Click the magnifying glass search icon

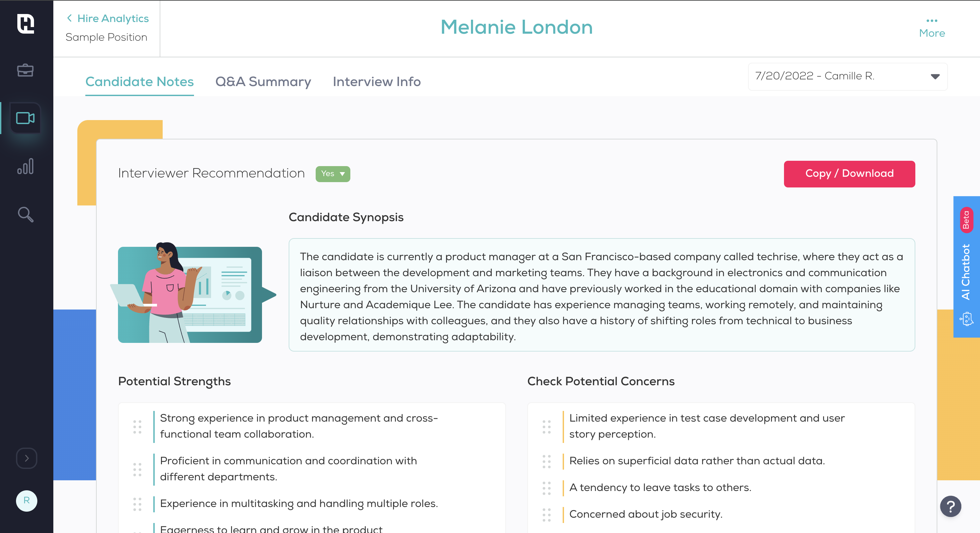click(25, 214)
